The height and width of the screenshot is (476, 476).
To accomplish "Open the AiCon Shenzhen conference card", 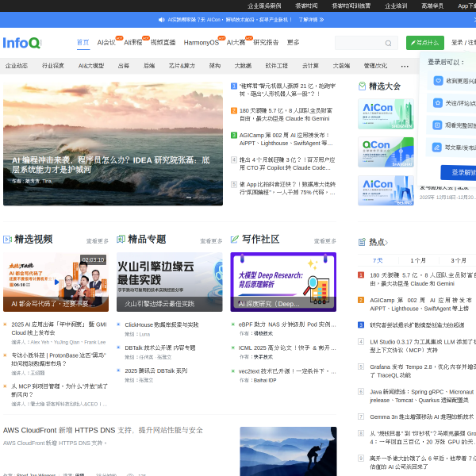I will coord(386,113).
